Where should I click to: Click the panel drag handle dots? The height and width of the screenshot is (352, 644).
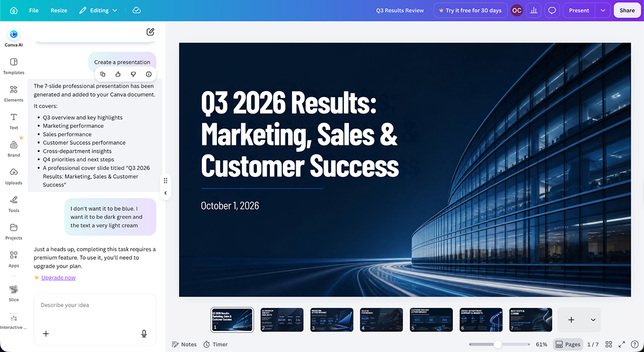pos(165,180)
